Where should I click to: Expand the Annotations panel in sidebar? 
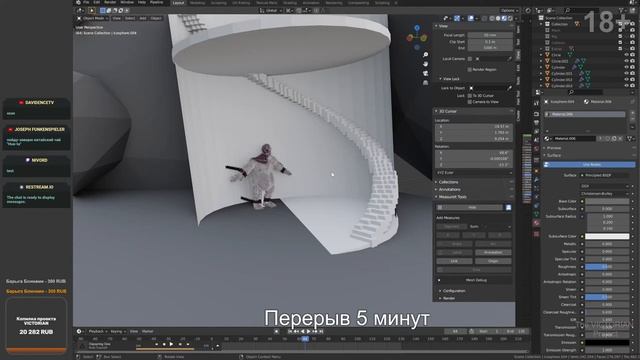436,189
